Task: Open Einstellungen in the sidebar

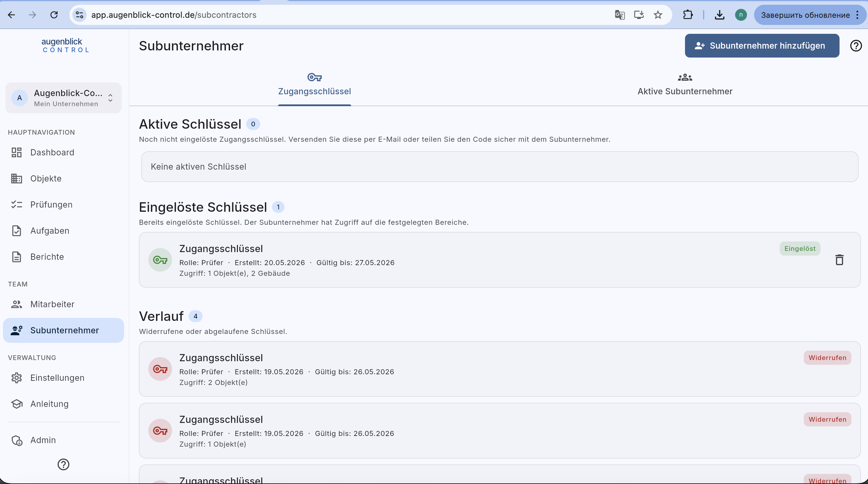Action: tap(63, 378)
